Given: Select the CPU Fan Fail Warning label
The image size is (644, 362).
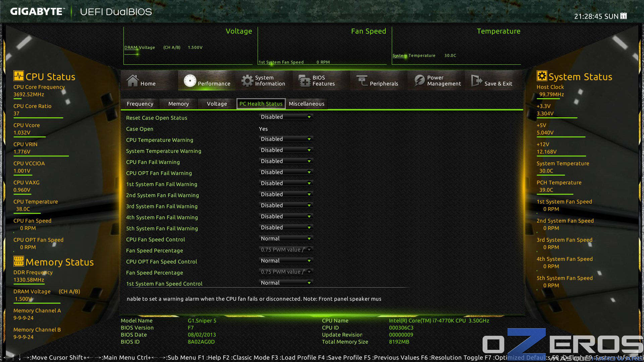Looking at the screenshot, I should (x=153, y=162).
